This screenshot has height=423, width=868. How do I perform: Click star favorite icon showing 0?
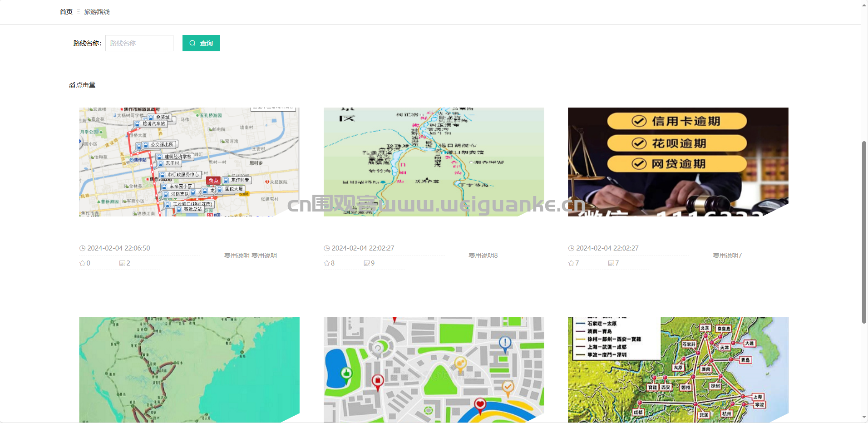(x=82, y=263)
